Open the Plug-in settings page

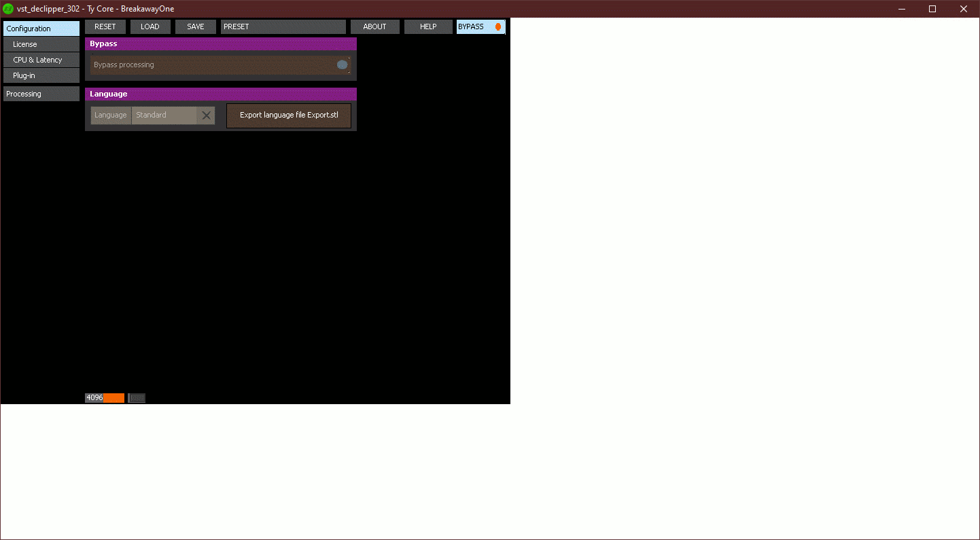41,75
